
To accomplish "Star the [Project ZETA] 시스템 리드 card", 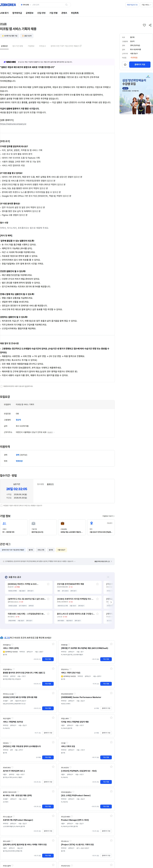I will click(x=111, y=840).
